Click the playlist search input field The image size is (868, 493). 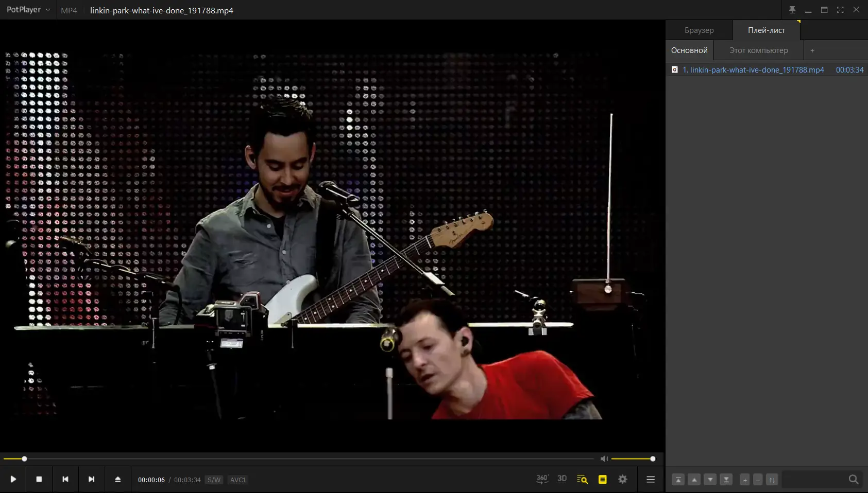(814, 480)
